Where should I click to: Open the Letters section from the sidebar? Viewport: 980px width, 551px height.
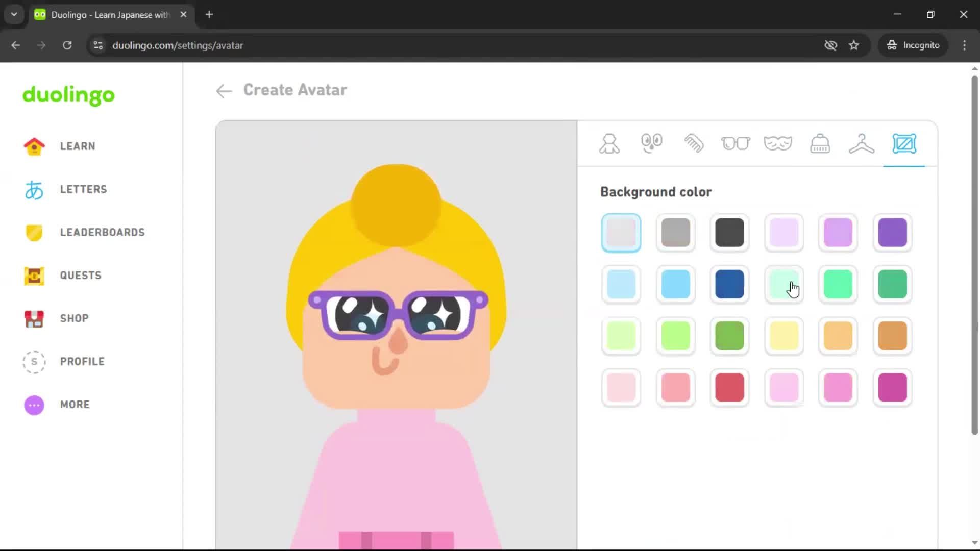click(x=83, y=189)
